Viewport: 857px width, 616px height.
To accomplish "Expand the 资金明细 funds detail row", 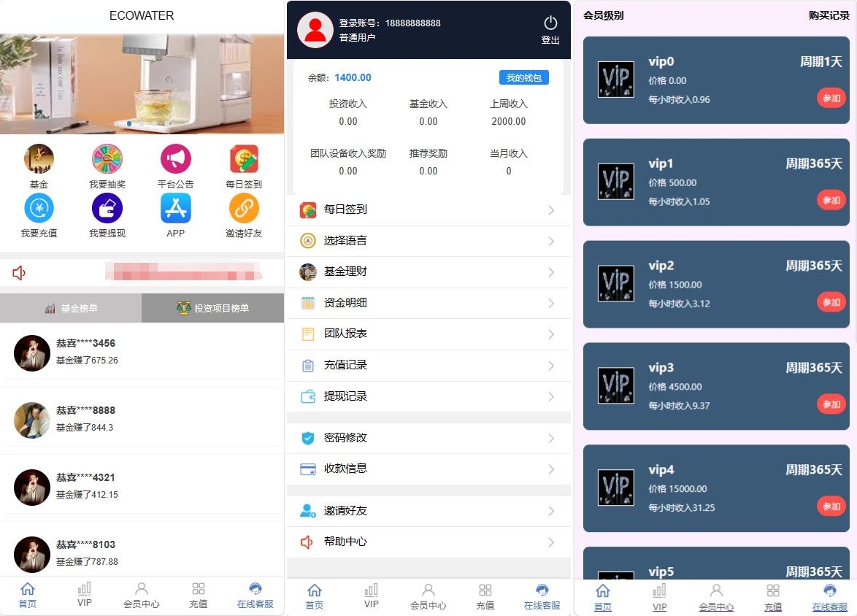I will pyautogui.click(x=428, y=303).
